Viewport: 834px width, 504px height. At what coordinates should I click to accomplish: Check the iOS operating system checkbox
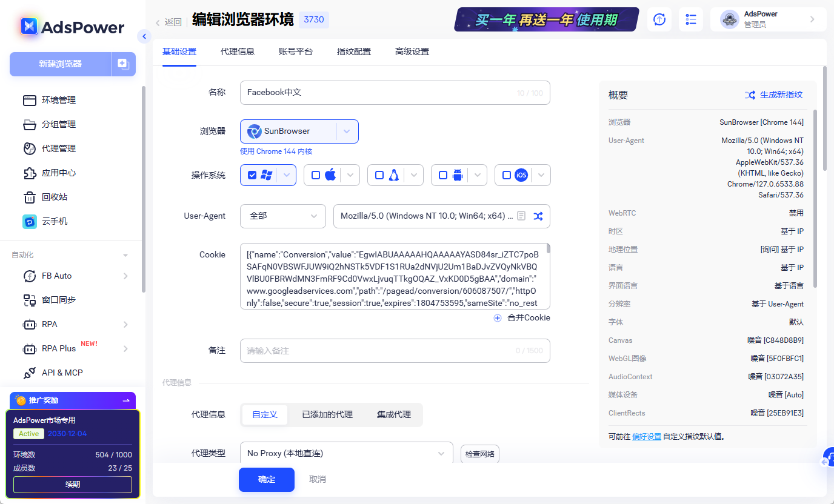[506, 174]
